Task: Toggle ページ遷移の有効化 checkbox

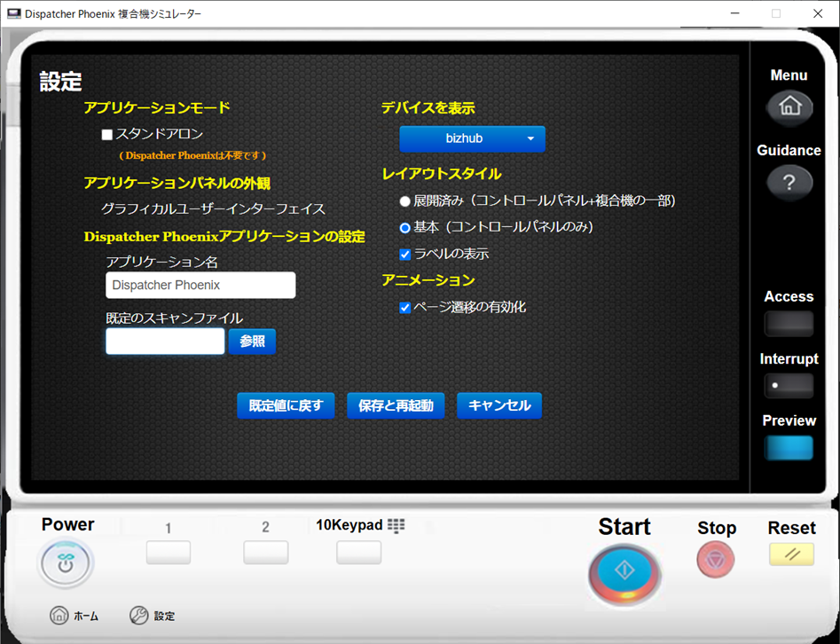Action: pyautogui.click(x=405, y=308)
